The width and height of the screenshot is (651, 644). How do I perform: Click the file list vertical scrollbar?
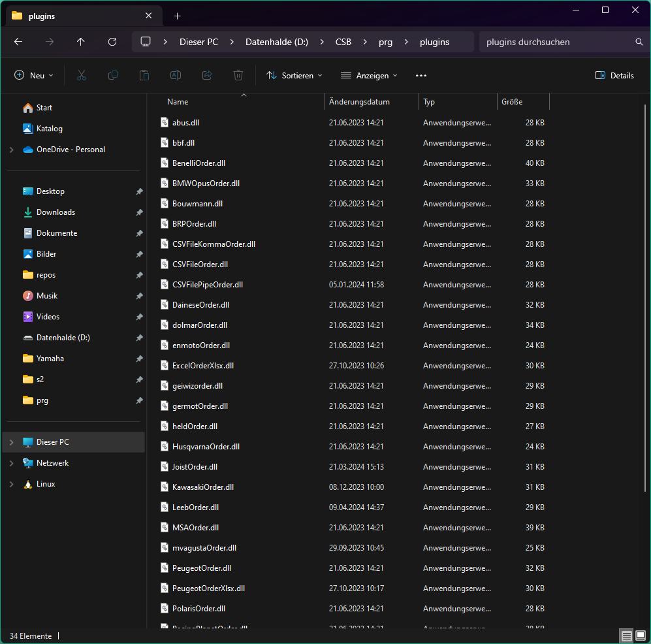tap(644, 298)
